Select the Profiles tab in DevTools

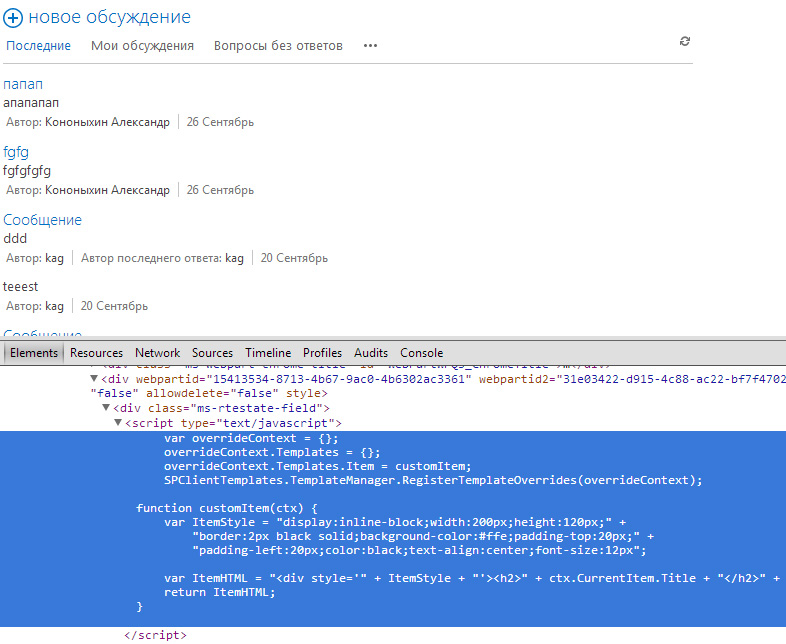[322, 353]
